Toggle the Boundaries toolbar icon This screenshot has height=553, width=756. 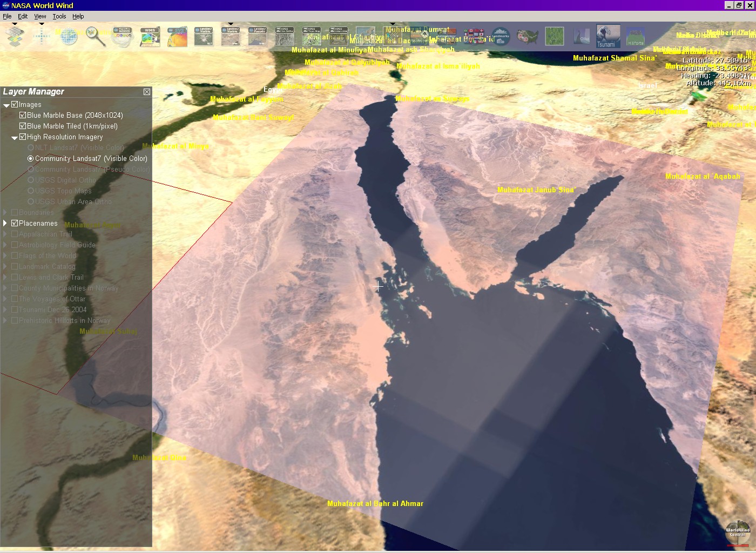366,36
